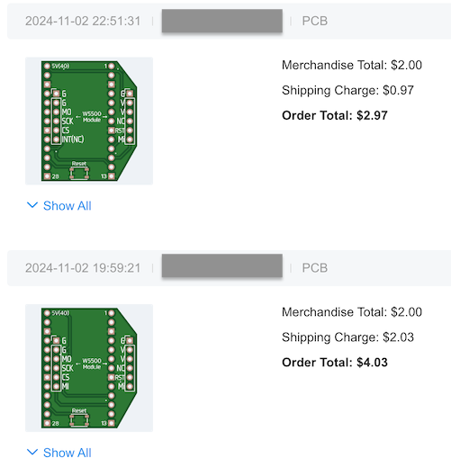Click chevron icon beside first Show All
The image size is (451, 476).
click(x=32, y=205)
